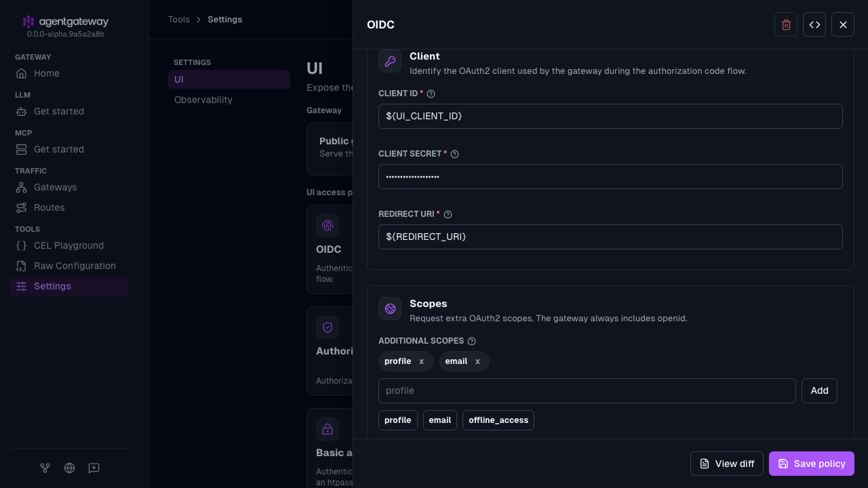Image resolution: width=868 pixels, height=488 pixels.
Task: Click the globe icon in sidebar footer
Action: point(69,468)
